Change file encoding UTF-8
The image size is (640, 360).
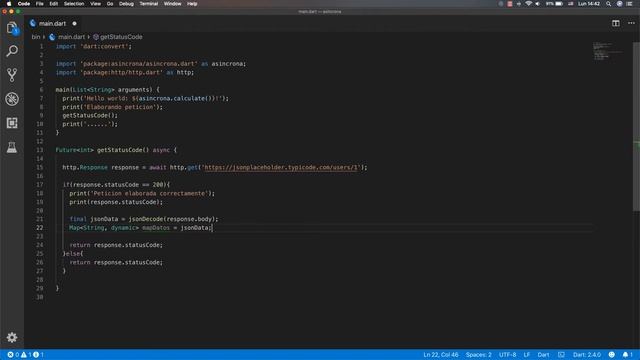[507, 355]
